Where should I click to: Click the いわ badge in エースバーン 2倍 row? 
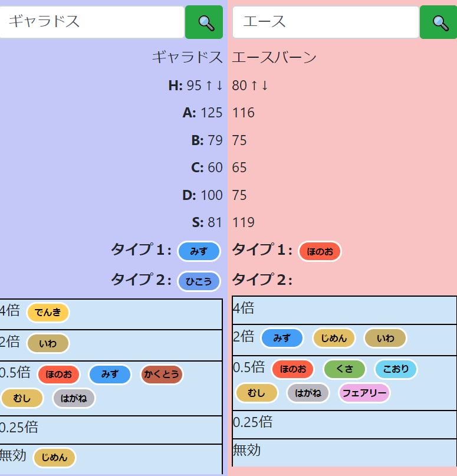coord(385,338)
